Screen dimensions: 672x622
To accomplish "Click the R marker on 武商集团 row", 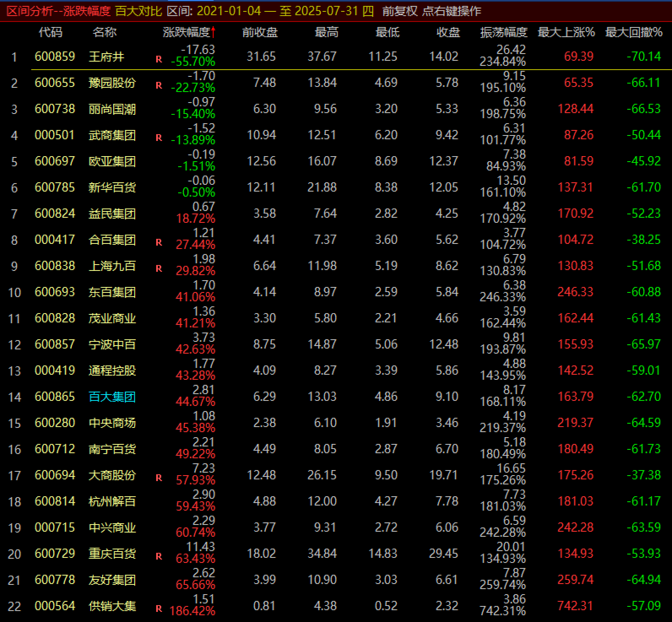I will click(159, 138).
